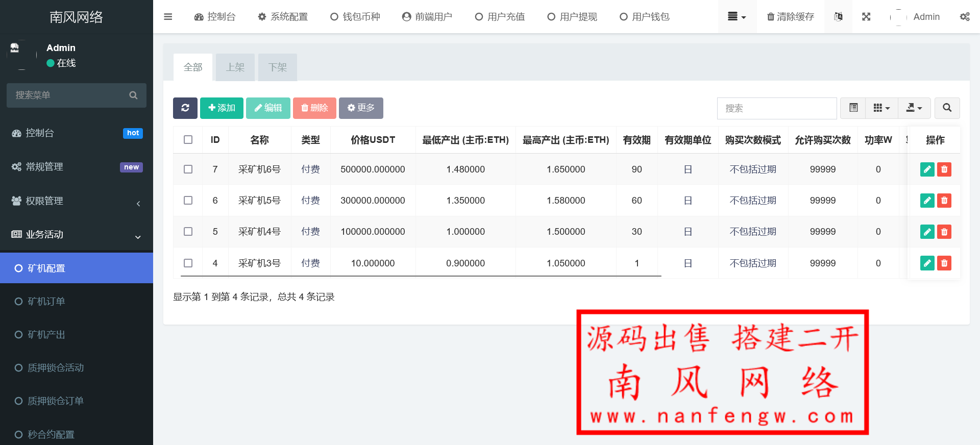Screen dimensions: 980x445
Task: Click the red delete icon for 采矿机3号
Action: pos(944,263)
